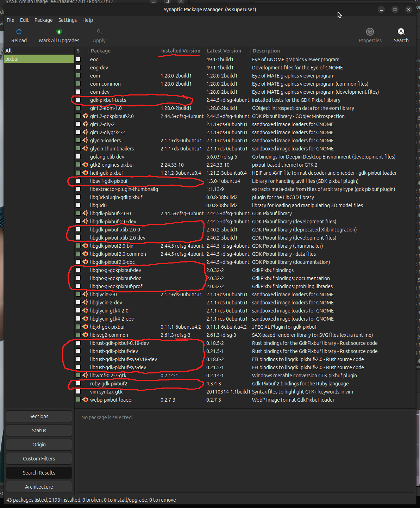
Task: Click the libg3d-plugin-gdkpixbuf package name
Action: pos(116,197)
